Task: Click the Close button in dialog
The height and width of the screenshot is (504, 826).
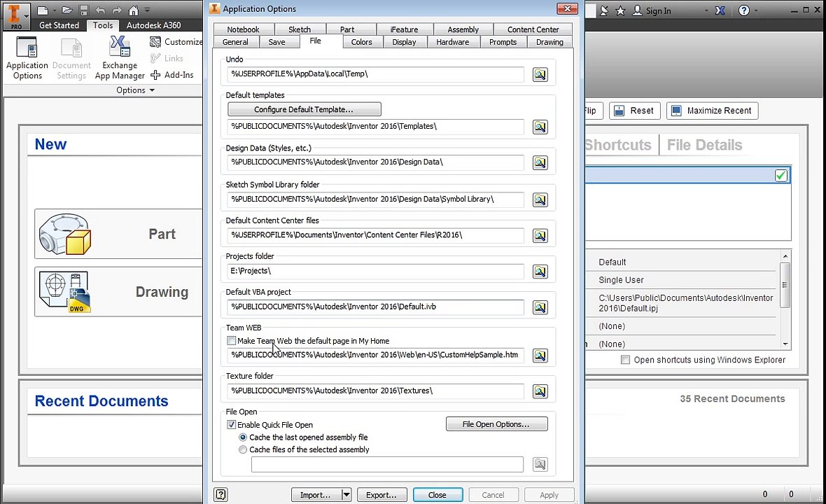Action: (437, 494)
